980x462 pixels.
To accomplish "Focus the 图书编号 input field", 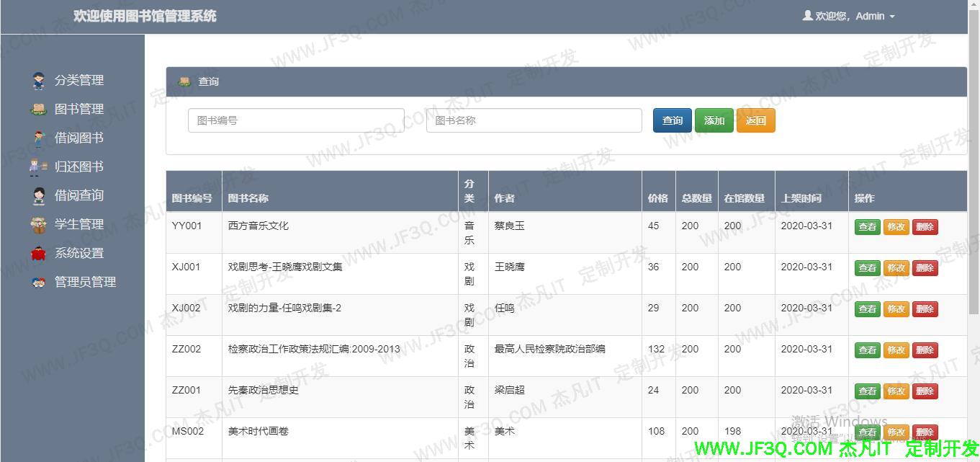I will [296, 120].
